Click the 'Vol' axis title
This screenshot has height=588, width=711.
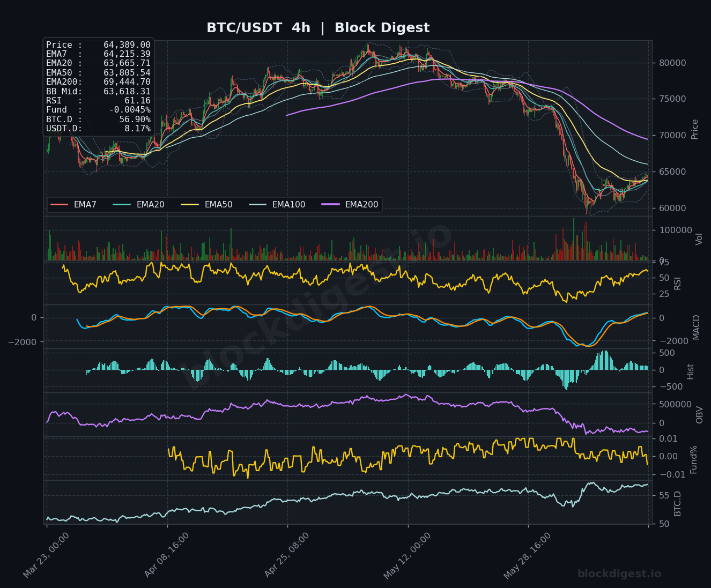(x=699, y=239)
